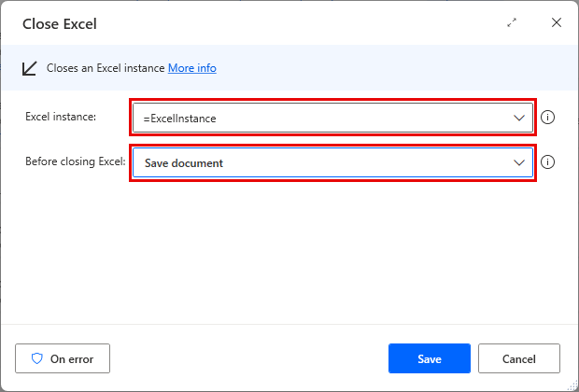Image resolution: width=579 pixels, height=392 pixels.
Task: Click the =ExcelInstance field text
Action: coord(180,119)
